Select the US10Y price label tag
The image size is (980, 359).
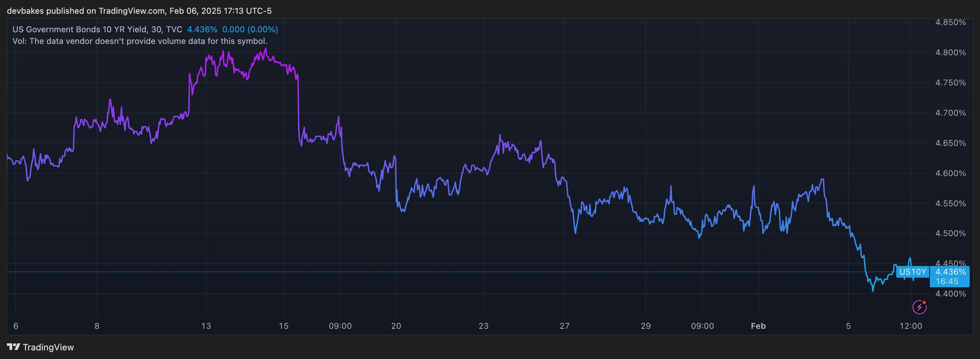912,272
